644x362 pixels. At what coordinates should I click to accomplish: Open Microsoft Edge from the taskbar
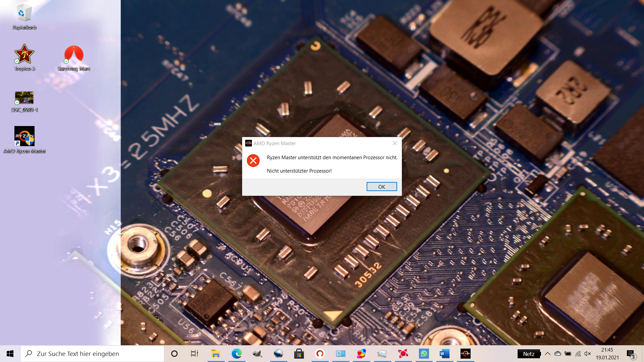click(x=236, y=354)
